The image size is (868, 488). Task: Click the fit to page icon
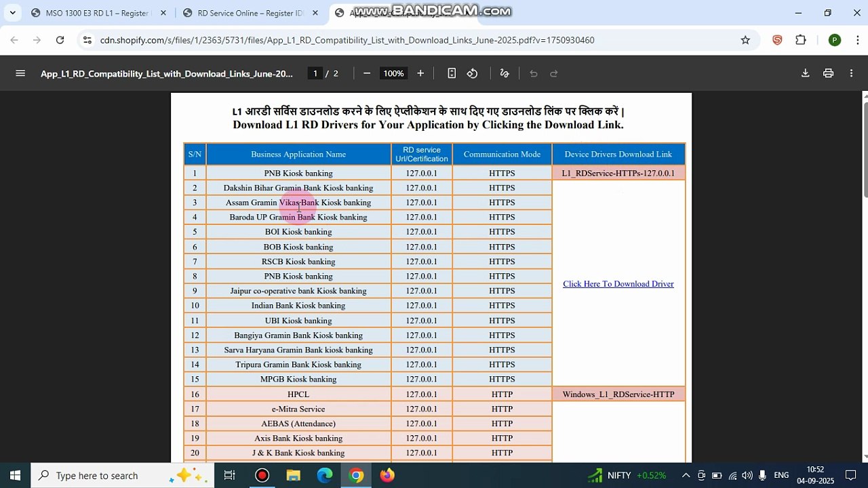coord(452,73)
